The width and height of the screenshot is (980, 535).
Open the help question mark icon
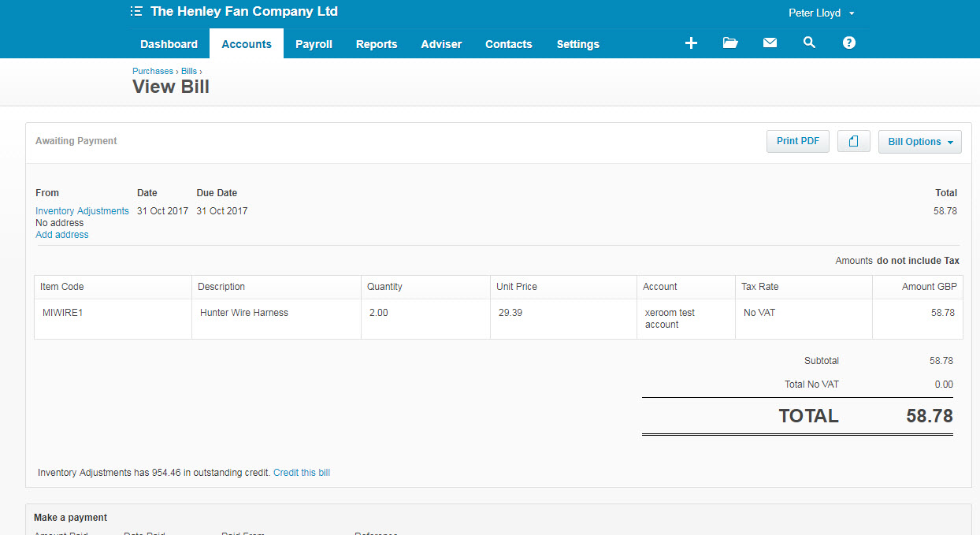(848, 43)
